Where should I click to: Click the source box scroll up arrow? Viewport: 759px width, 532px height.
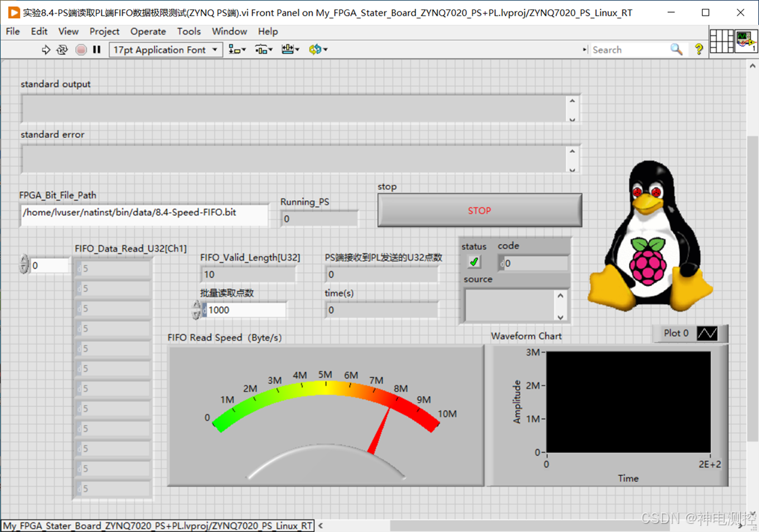tap(561, 295)
